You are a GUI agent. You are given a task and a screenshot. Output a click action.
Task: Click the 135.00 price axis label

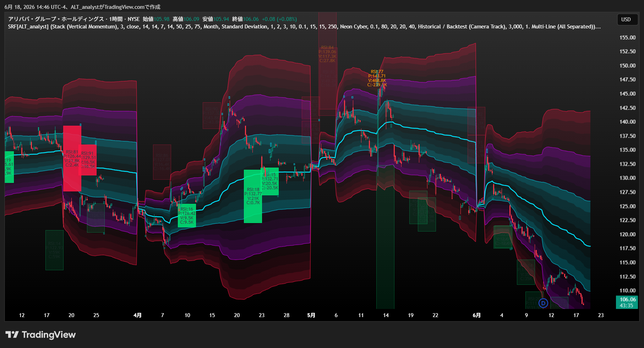pyautogui.click(x=627, y=150)
